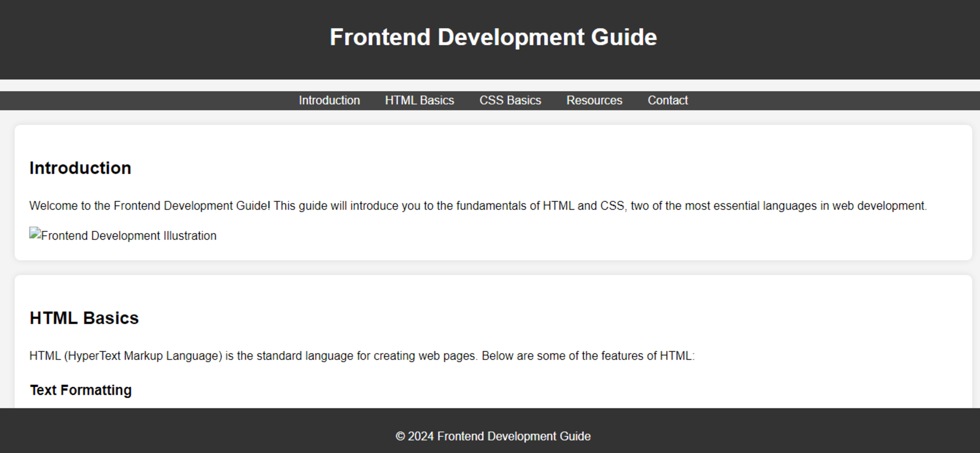Click the HTML Basics section heading

pyautogui.click(x=84, y=318)
